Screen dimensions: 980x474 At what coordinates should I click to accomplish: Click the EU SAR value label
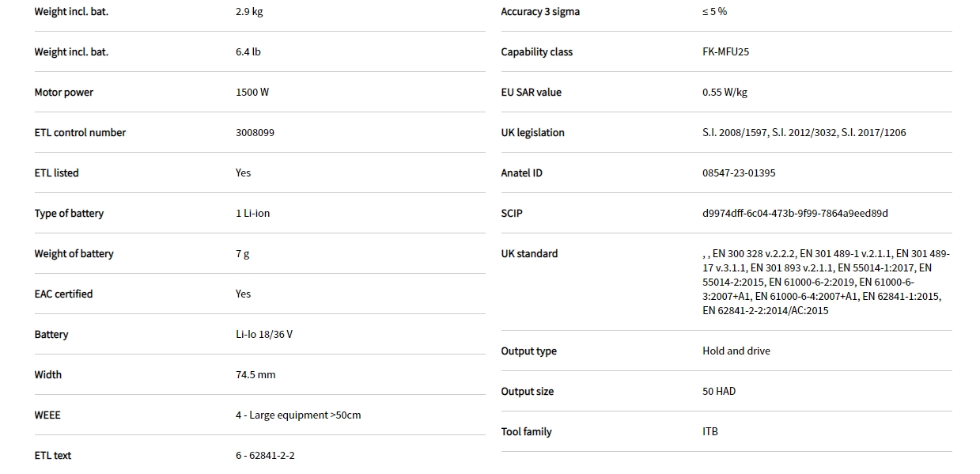click(x=531, y=93)
